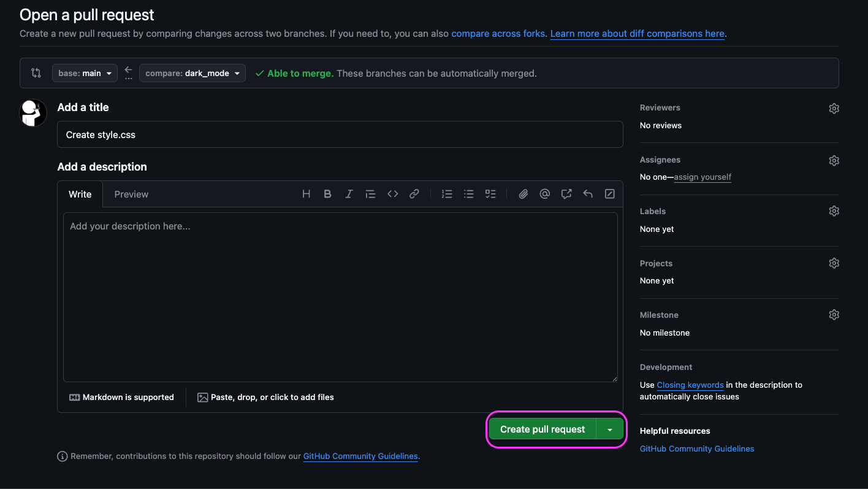Insert a quote block

370,193
